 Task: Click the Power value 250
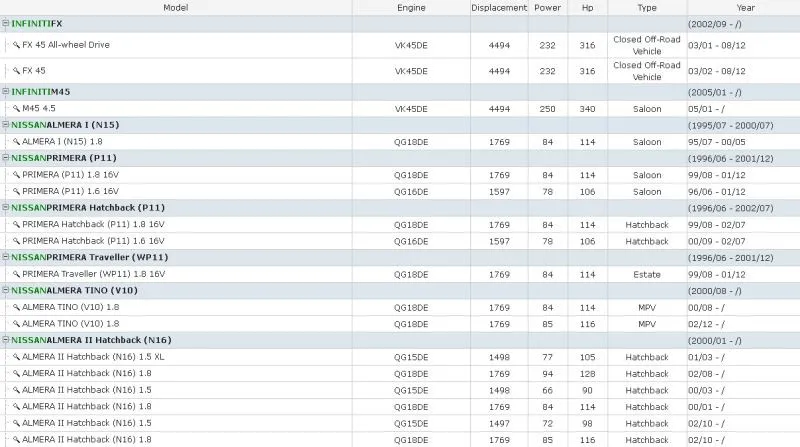547,109
